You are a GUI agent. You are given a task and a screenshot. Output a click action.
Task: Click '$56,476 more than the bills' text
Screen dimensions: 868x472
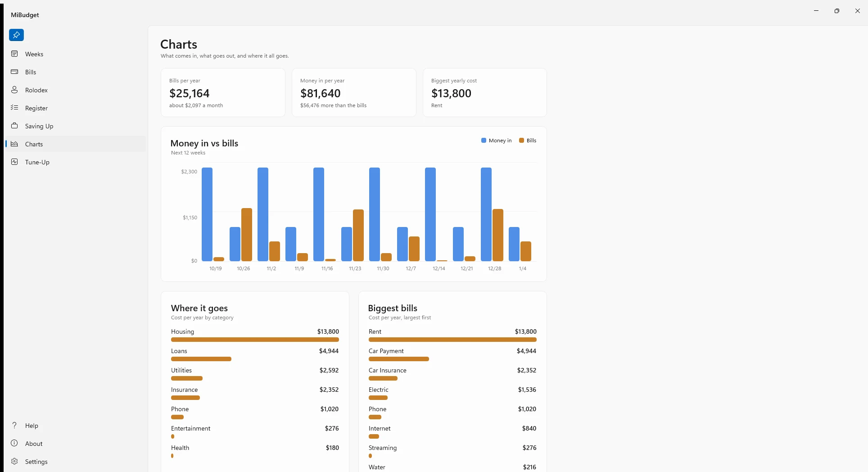[x=334, y=105]
